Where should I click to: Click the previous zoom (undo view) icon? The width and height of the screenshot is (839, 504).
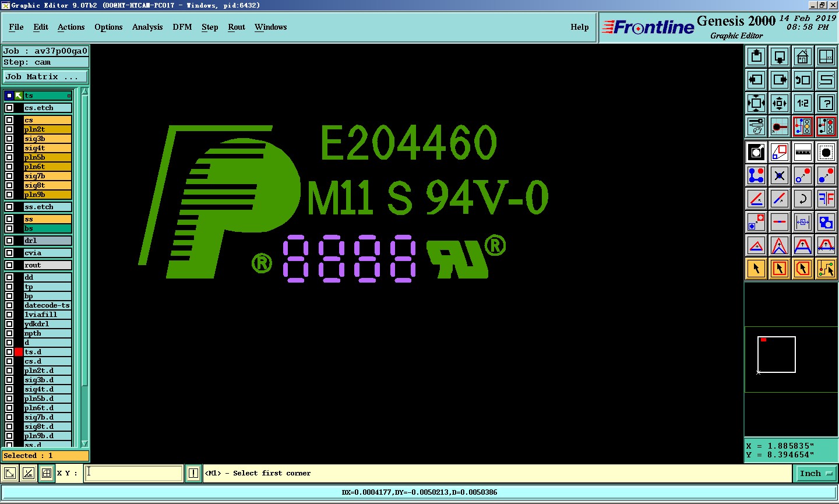[803, 80]
